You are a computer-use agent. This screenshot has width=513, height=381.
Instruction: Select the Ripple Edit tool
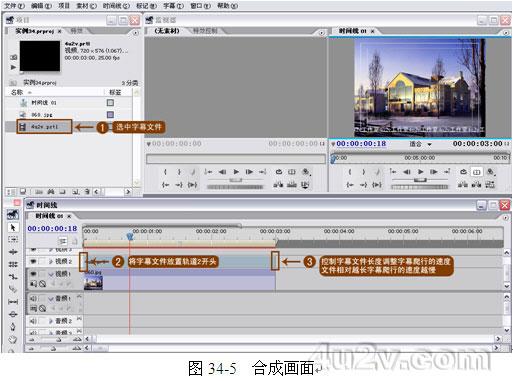coord(13,252)
